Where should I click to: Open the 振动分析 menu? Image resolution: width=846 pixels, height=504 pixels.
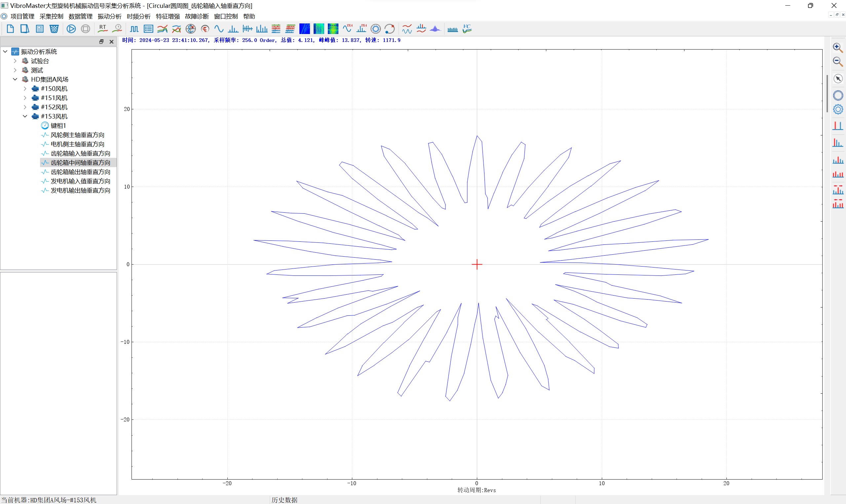[x=109, y=16]
